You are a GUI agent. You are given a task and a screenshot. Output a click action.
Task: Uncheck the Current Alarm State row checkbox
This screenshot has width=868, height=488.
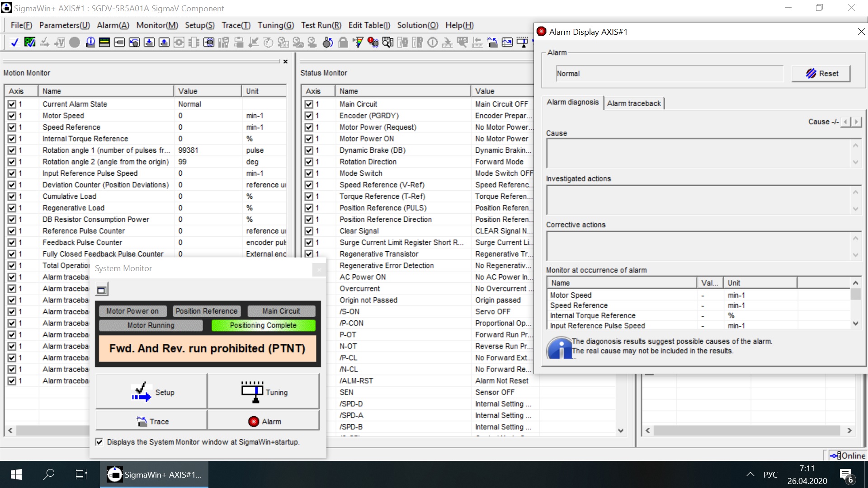pyautogui.click(x=12, y=104)
